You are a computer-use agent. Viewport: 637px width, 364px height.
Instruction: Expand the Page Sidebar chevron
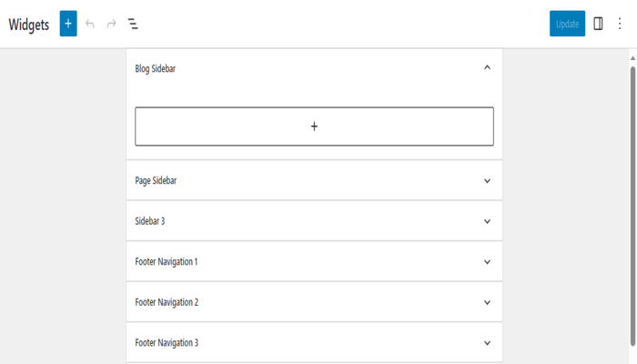pyautogui.click(x=487, y=181)
